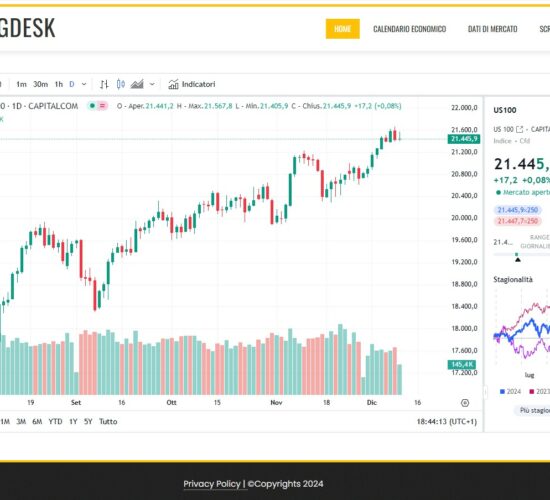Open CALENDARIO ECONOMICO menu item
550x500 pixels.
(410, 29)
